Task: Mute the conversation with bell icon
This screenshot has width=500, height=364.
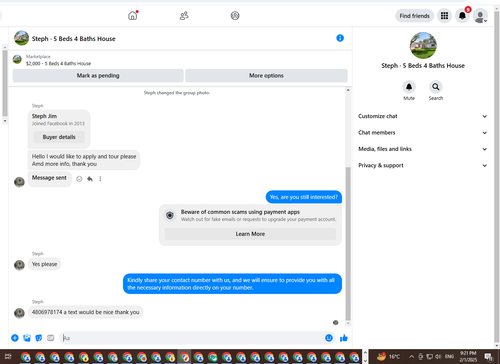Action: pyautogui.click(x=409, y=87)
